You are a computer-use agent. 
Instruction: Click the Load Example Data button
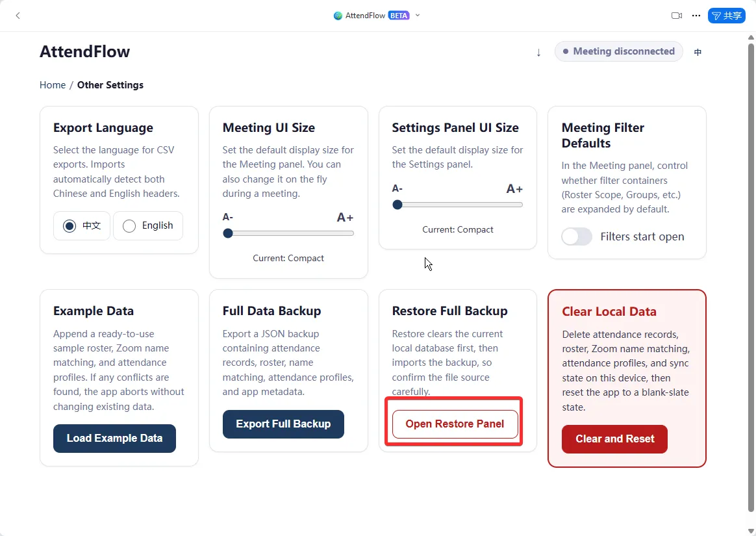point(114,438)
